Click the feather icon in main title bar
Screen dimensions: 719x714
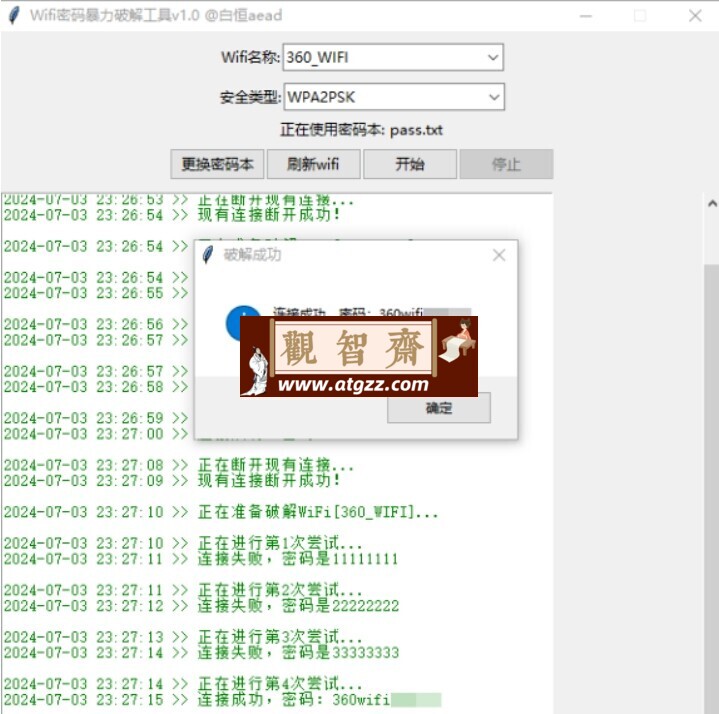pyautogui.click(x=14, y=15)
